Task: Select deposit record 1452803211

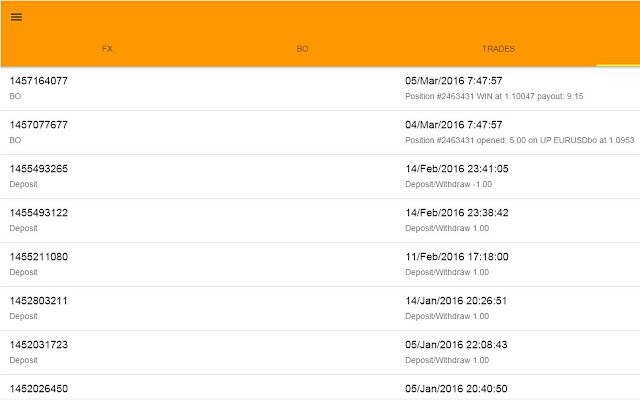Action: tap(39, 301)
